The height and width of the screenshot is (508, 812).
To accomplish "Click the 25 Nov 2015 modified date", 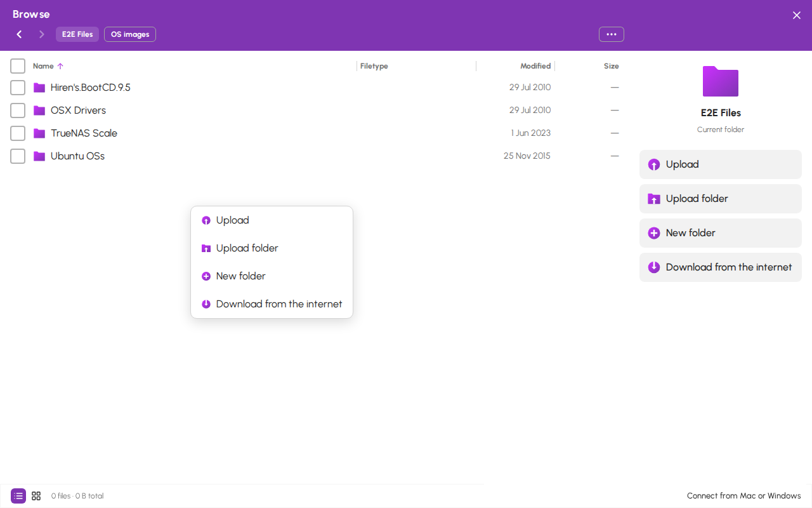I will pyautogui.click(x=527, y=156).
